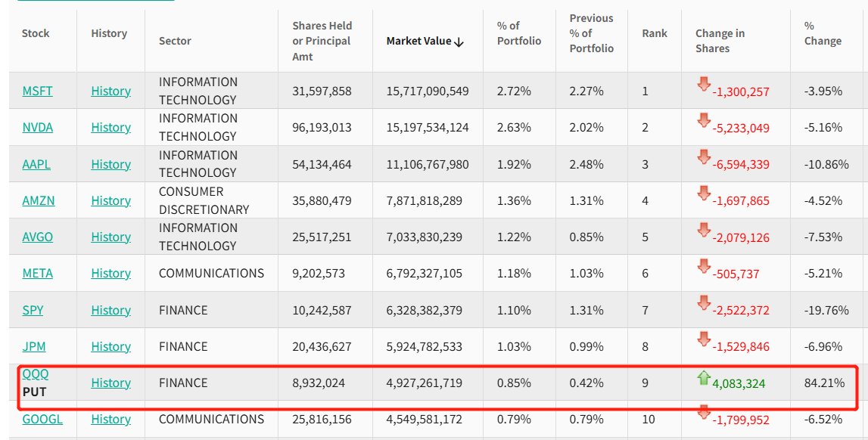Click the % of Portfolio column header
Image resolution: width=868 pixels, height=440 pixels.
click(519, 33)
